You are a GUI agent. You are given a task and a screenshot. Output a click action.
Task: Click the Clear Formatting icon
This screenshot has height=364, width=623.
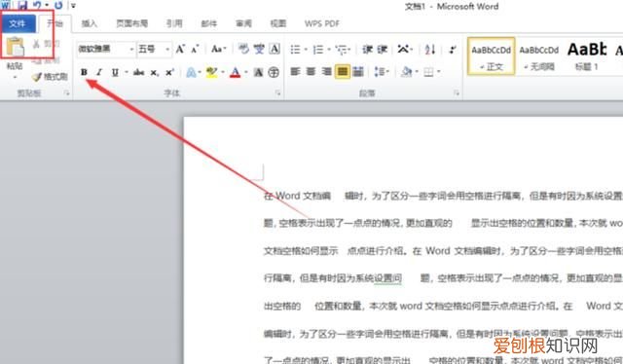[243, 49]
